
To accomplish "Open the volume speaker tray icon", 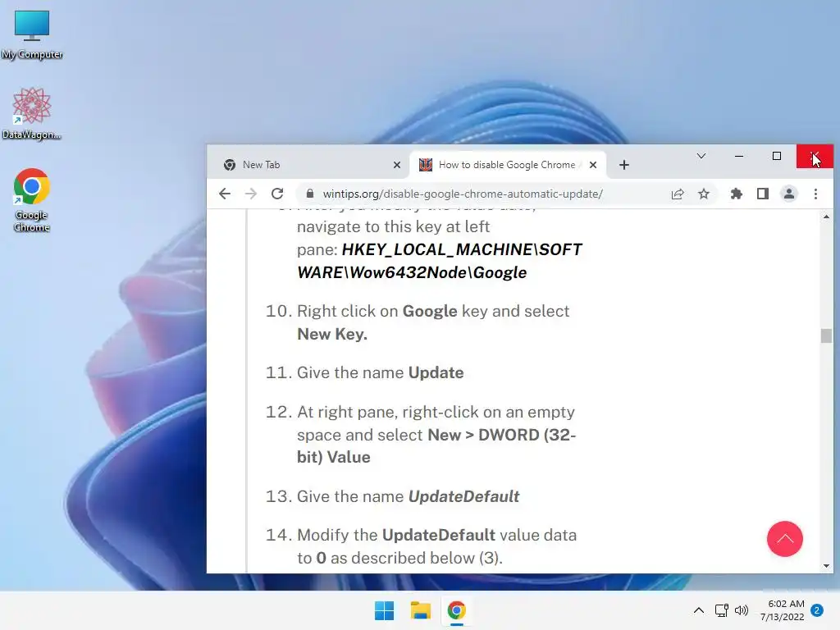I will (x=742, y=610).
